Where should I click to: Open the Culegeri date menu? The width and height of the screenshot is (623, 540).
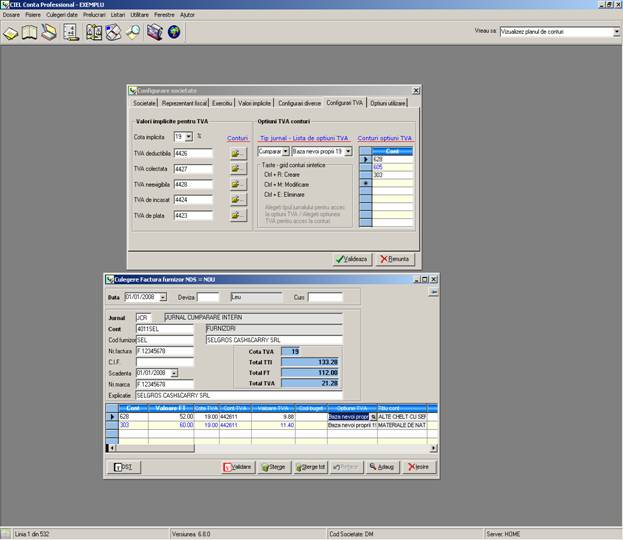[62, 15]
